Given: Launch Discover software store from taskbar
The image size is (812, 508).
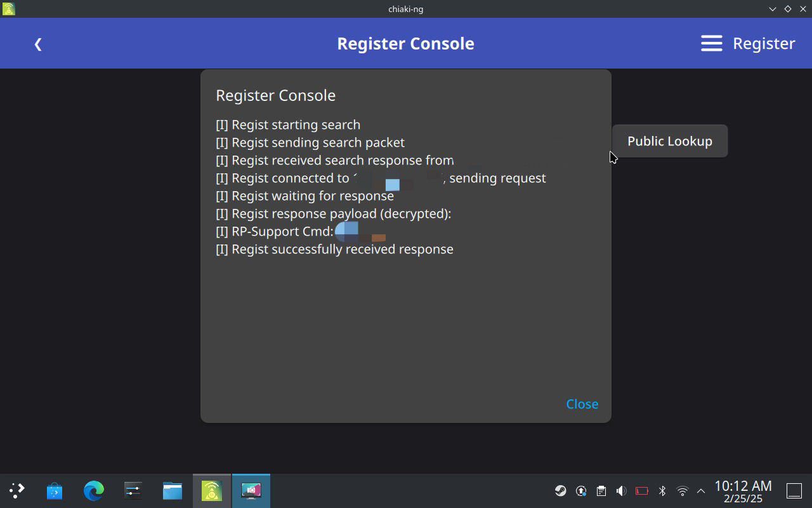Looking at the screenshot, I should 55,491.
